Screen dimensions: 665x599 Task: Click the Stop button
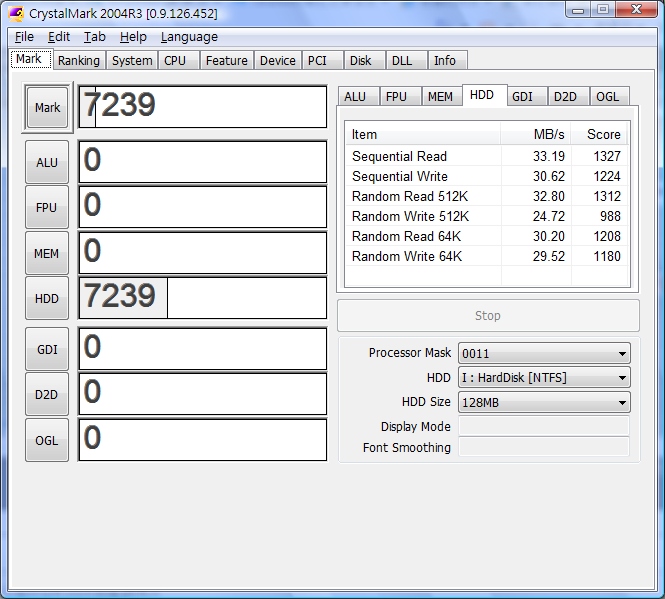(488, 316)
